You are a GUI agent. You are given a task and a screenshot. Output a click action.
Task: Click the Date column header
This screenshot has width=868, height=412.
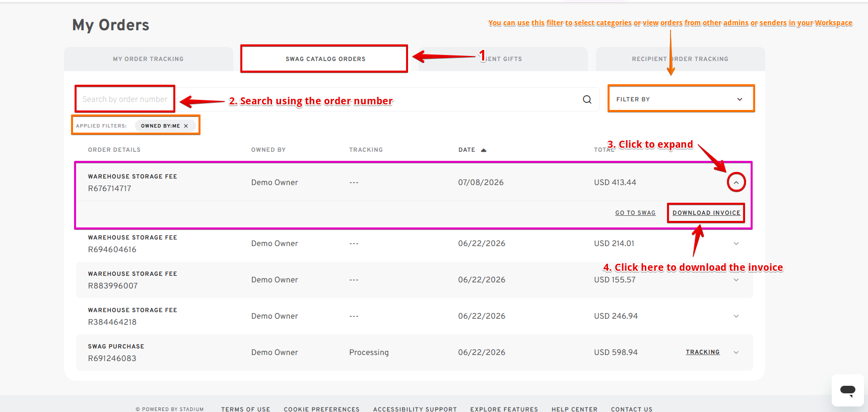click(466, 150)
